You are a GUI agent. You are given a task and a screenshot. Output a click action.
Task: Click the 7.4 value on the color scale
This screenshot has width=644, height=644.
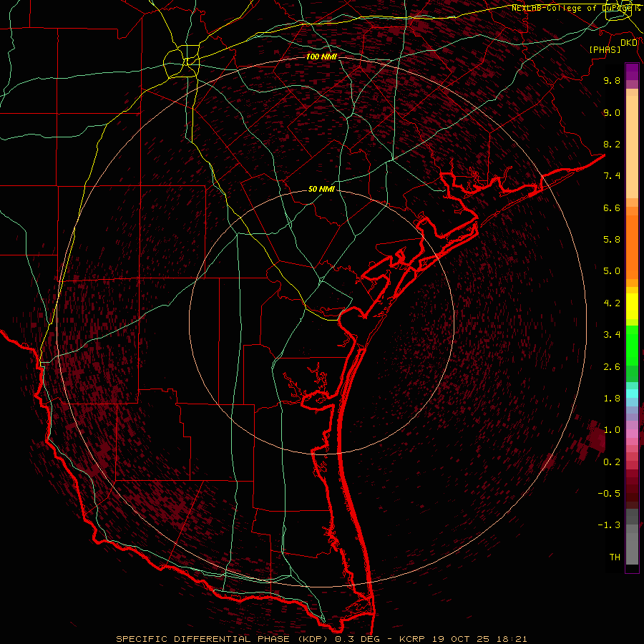click(612, 176)
